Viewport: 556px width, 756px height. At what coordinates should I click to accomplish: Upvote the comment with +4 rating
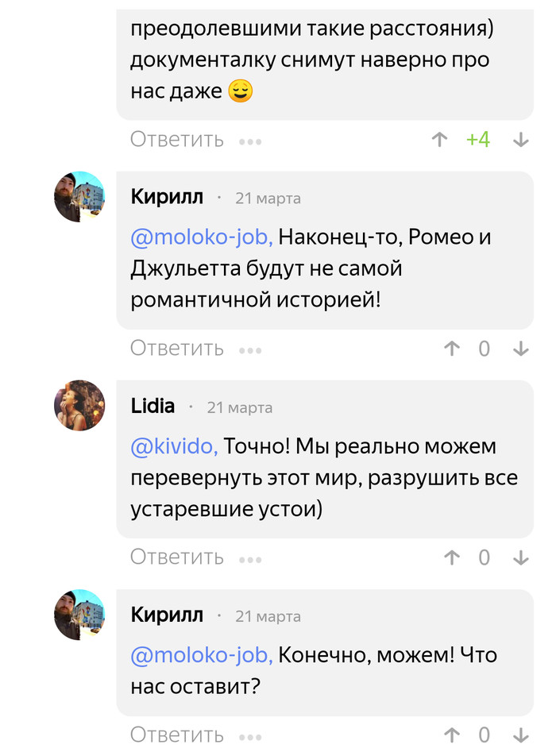tap(439, 140)
